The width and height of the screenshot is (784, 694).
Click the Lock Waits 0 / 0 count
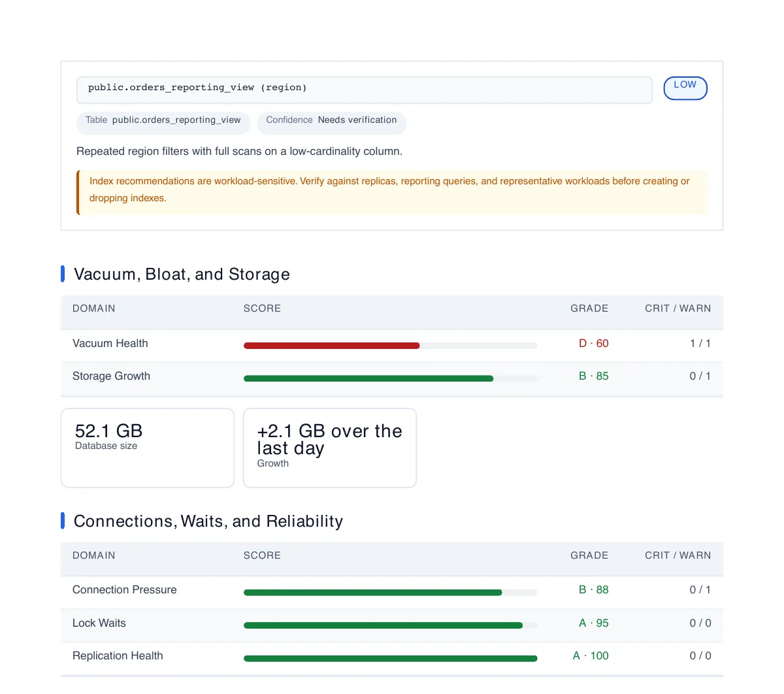click(x=700, y=623)
